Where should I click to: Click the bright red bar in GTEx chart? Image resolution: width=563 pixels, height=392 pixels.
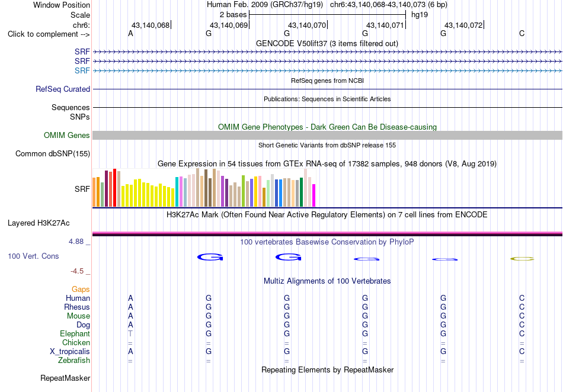pyautogui.click(x=114, y=188)
